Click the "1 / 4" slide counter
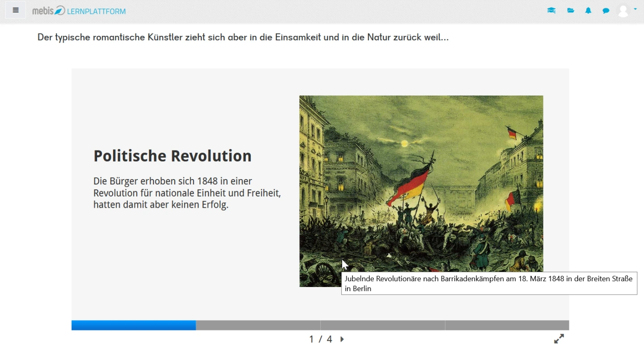This screenshot has height=364, width=644. 321,339
